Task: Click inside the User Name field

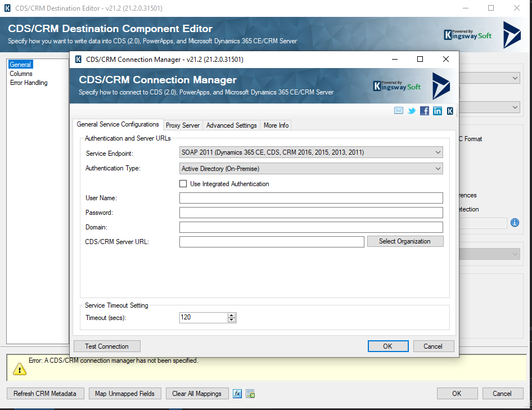Action: [309, 198]
